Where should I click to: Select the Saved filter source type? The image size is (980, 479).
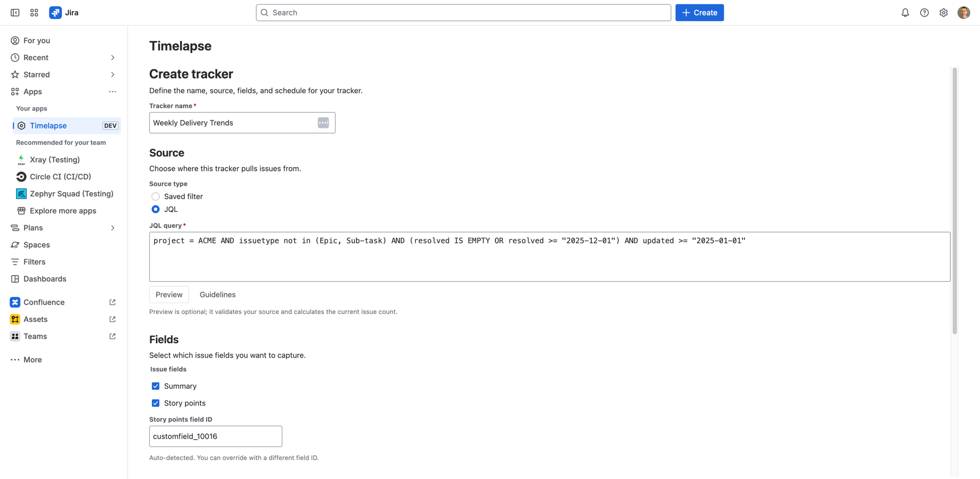pyautogui.click(x=156, y=196)
